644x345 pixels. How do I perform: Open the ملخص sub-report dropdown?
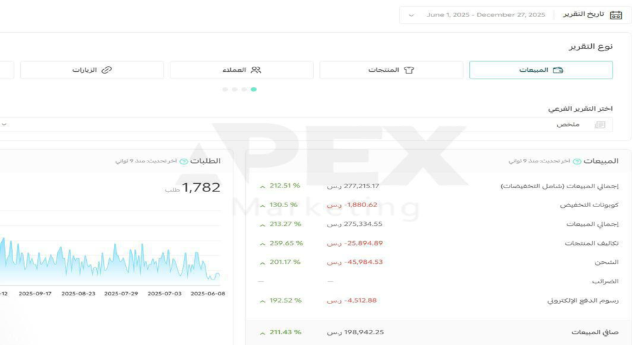coord(306,125)
